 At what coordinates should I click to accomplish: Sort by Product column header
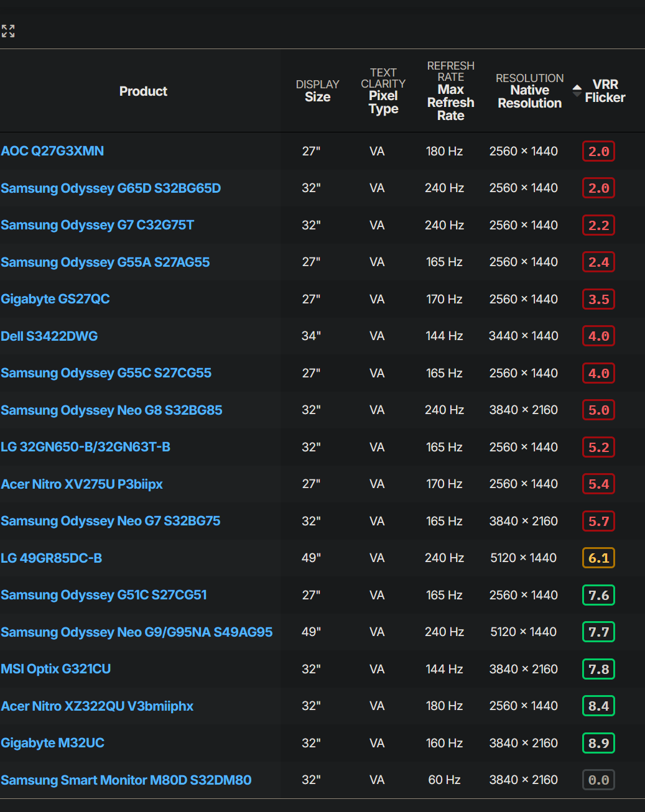[143, 91]
